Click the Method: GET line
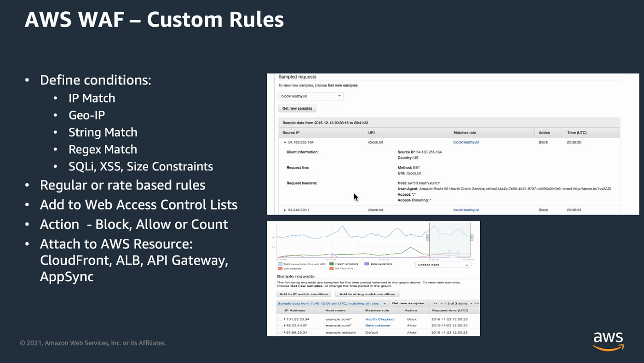This screenshot has height=363, width=644. click(409, 168)
